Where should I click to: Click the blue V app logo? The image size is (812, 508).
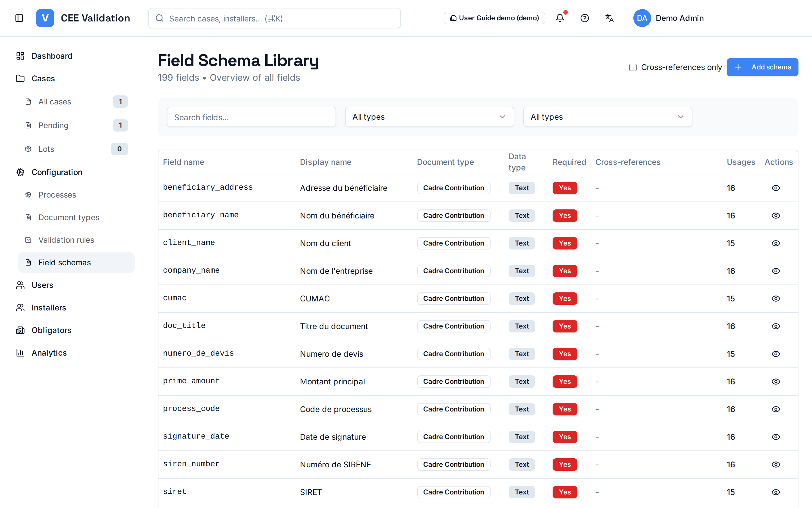(x=45, y=18)
